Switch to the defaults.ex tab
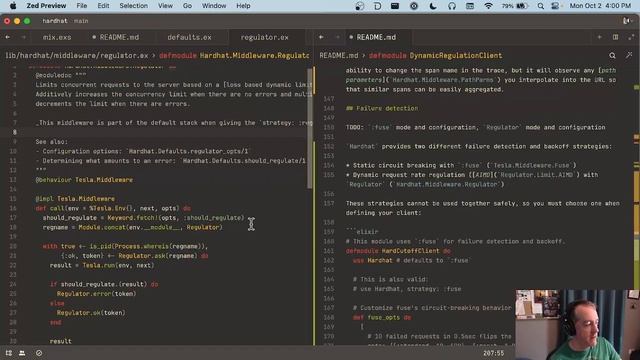 [x=189, y=37]
